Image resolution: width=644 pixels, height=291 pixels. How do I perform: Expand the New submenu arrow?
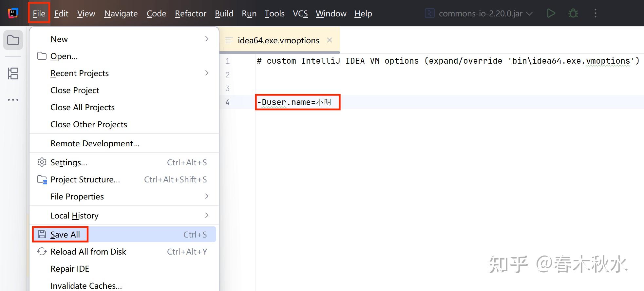(207, 39)
